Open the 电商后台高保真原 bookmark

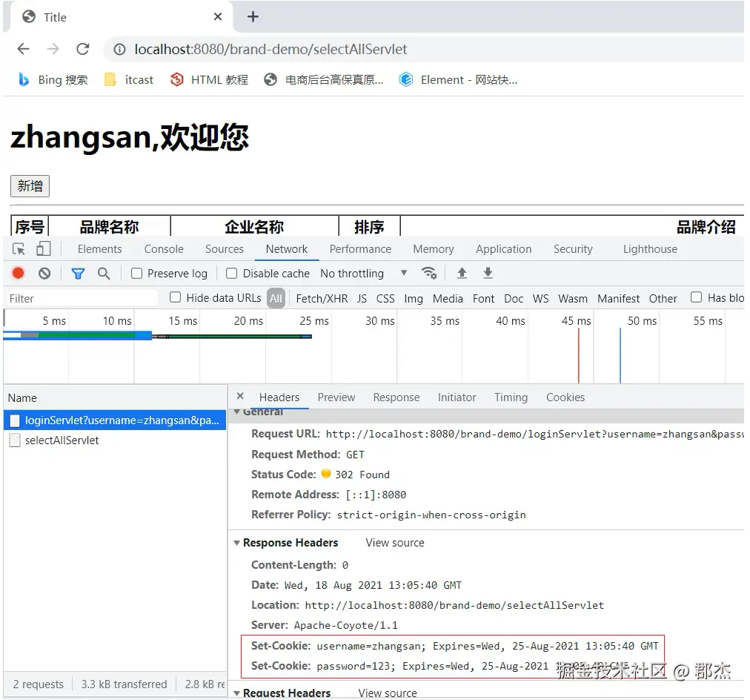tap(324, 79)
